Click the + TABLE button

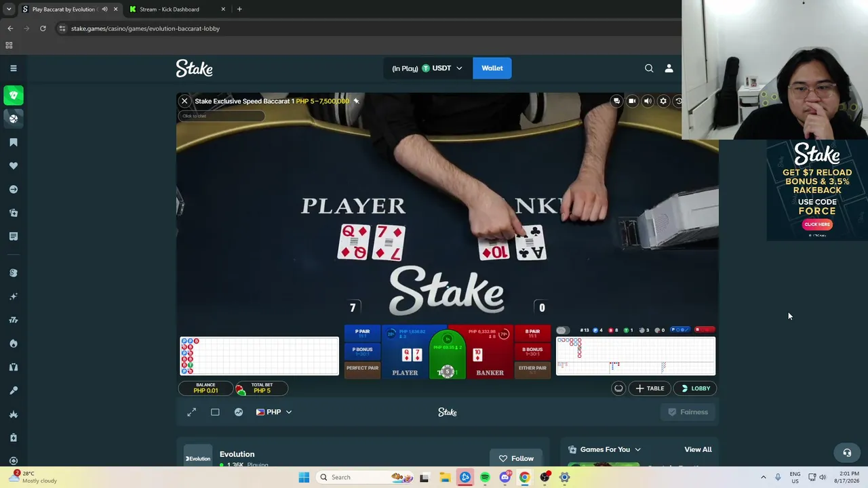650,388
